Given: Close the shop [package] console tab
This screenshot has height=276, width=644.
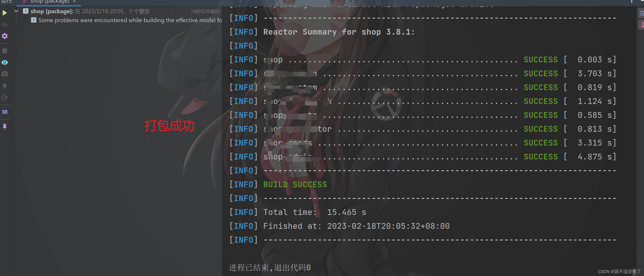Looking at the screenshot, I should click(74, 2).
